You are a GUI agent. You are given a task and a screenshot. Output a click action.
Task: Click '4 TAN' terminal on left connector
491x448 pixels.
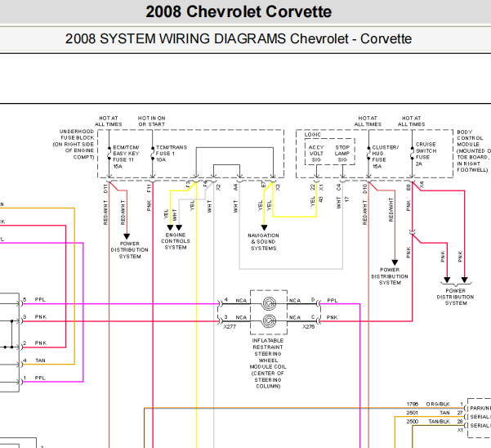click(34, 361)
